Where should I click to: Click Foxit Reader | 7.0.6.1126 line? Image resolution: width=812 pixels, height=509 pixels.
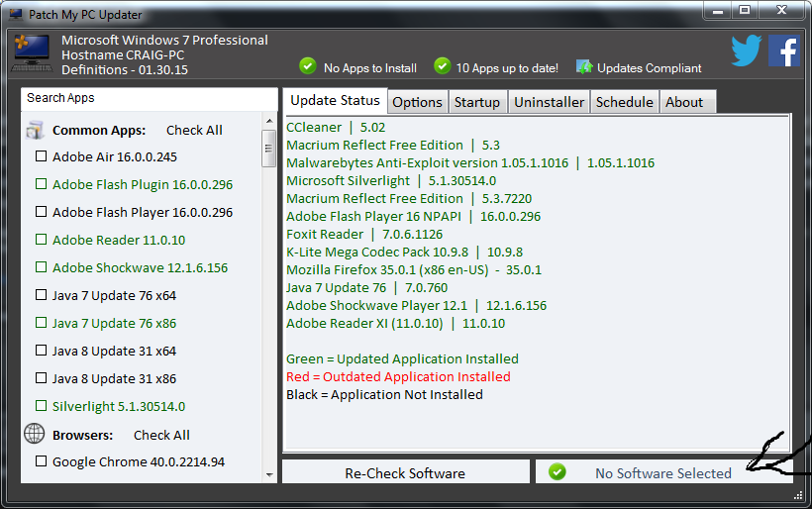pyautogui.click(x=364, y=235)
